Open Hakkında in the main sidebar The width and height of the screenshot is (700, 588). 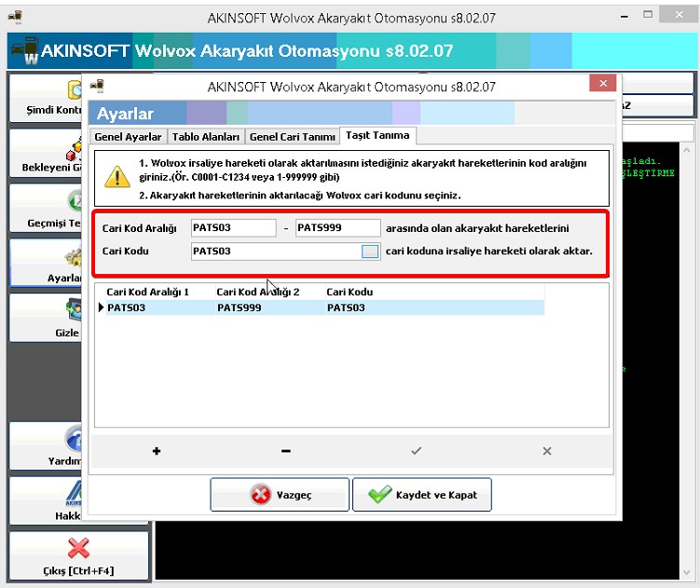pos(45,501)
